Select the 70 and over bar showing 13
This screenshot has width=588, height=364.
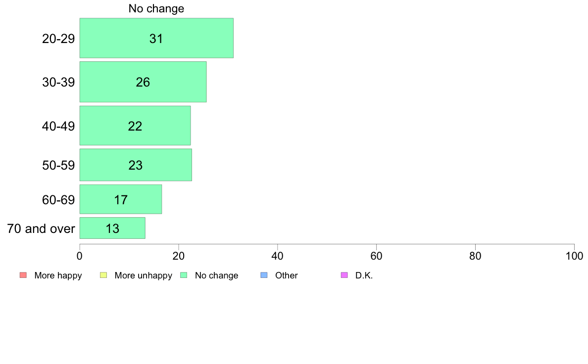tap(112, 228)
